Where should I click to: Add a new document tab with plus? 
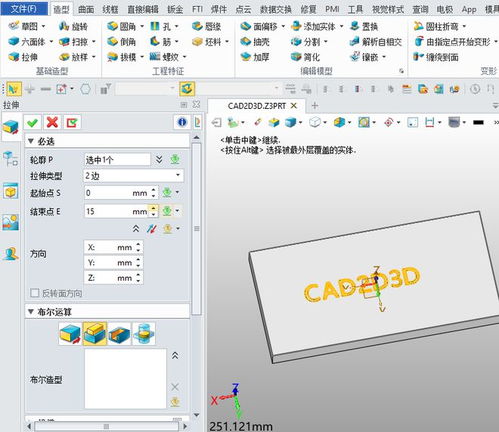coord(315,106)
